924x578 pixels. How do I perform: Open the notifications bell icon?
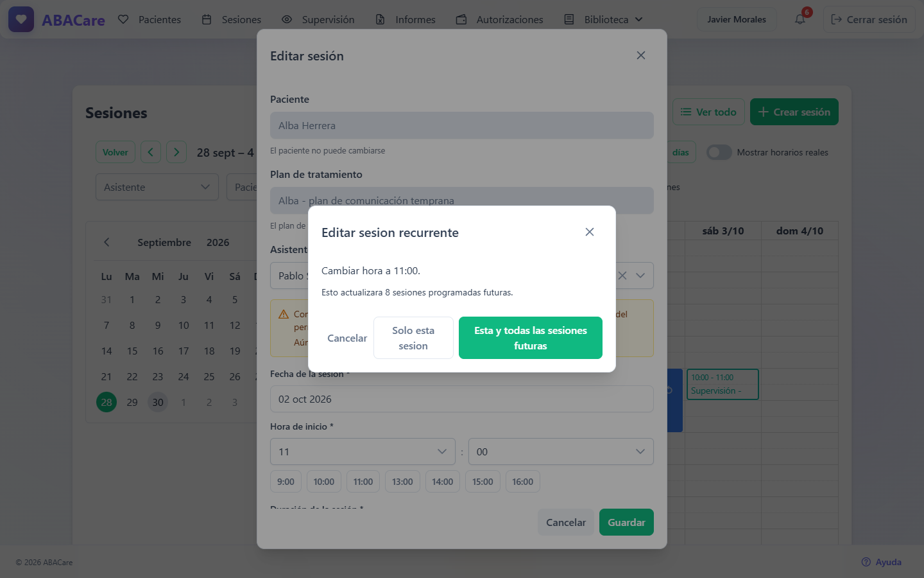pyautogui.click(x=800, y=19)
